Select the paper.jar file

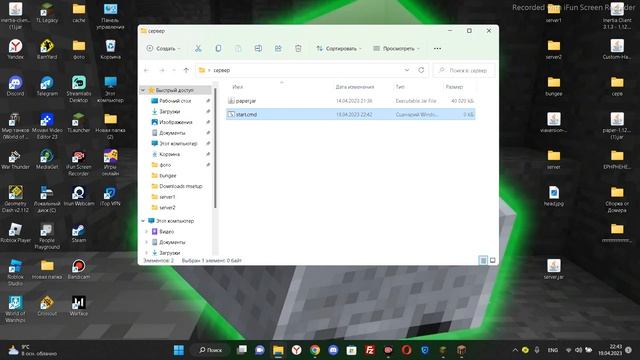351,101
